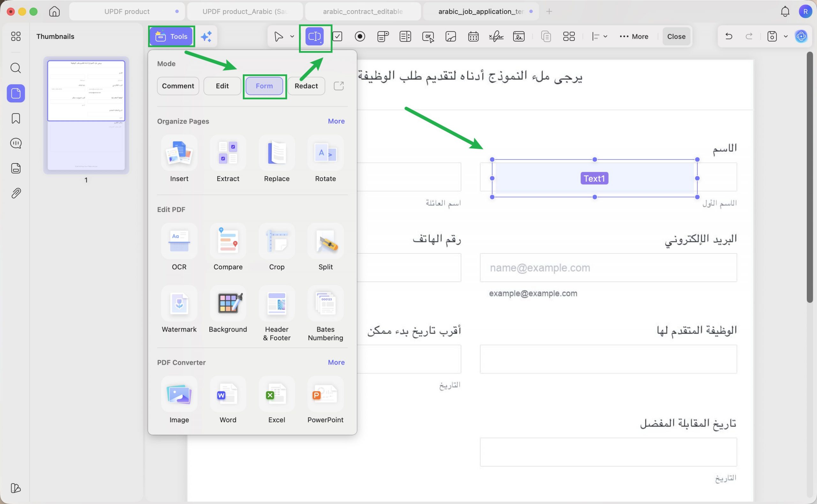Convert PDF to Word
This screenshot has width=817, height=504.
tap(228, 400)
